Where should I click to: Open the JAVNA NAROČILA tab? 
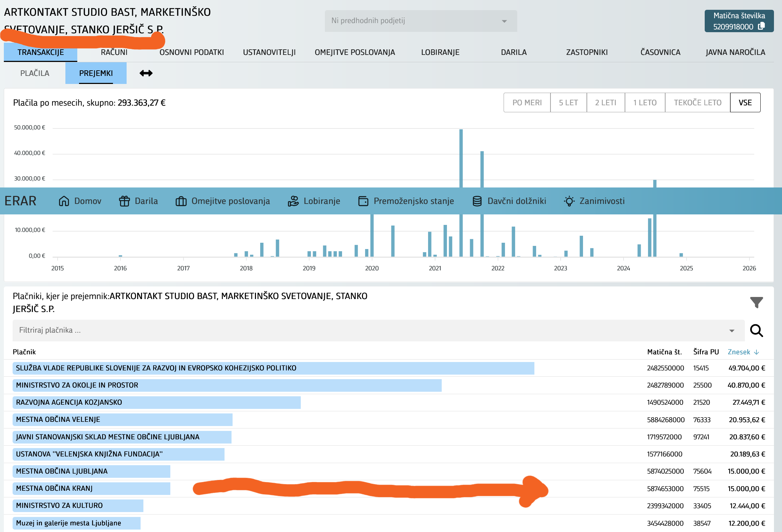pyautogui.click(x=735, y=52)
